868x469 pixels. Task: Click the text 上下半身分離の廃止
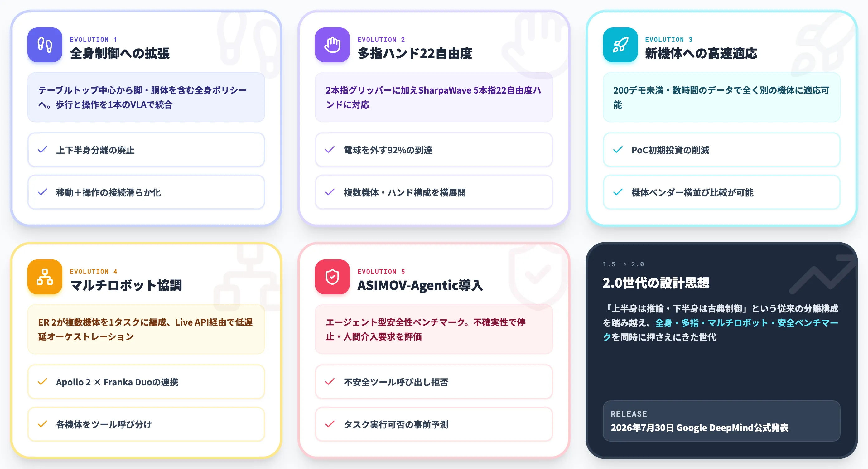pos(95,150)
